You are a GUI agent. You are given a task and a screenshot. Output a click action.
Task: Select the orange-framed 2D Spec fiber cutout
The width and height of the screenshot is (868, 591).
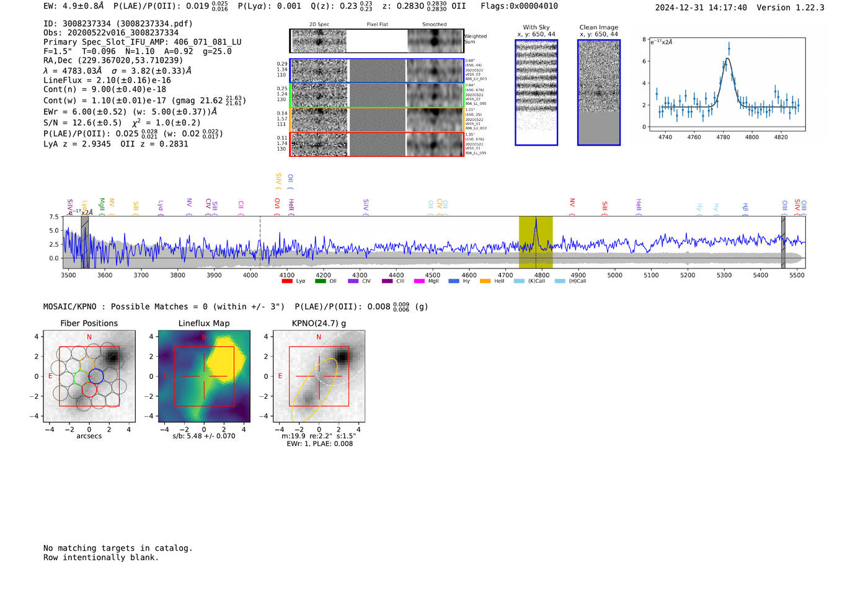pyautogui.click(x=319, y=120)
